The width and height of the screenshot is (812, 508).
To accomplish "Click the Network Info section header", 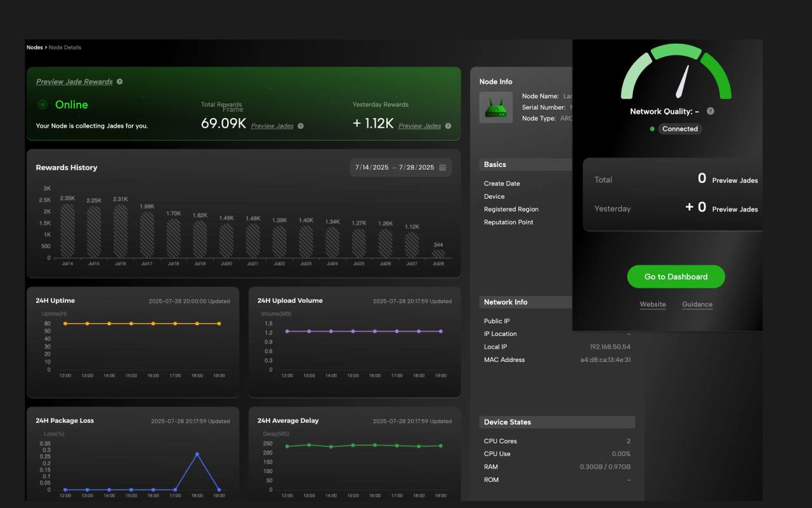I will (506, 302).
